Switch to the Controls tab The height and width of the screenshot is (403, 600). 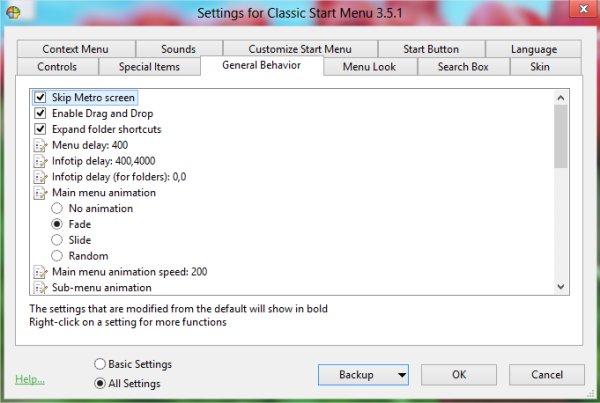click(x=57, y=67)
